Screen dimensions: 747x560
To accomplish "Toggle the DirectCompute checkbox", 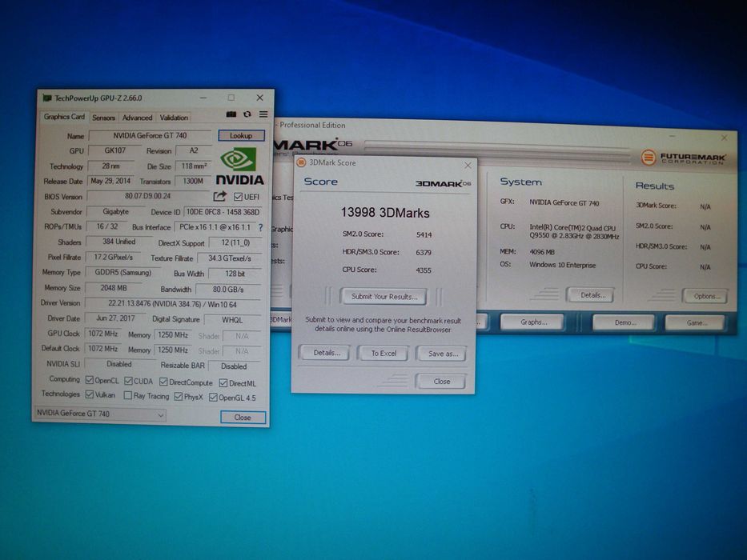I will click(163, 382).
